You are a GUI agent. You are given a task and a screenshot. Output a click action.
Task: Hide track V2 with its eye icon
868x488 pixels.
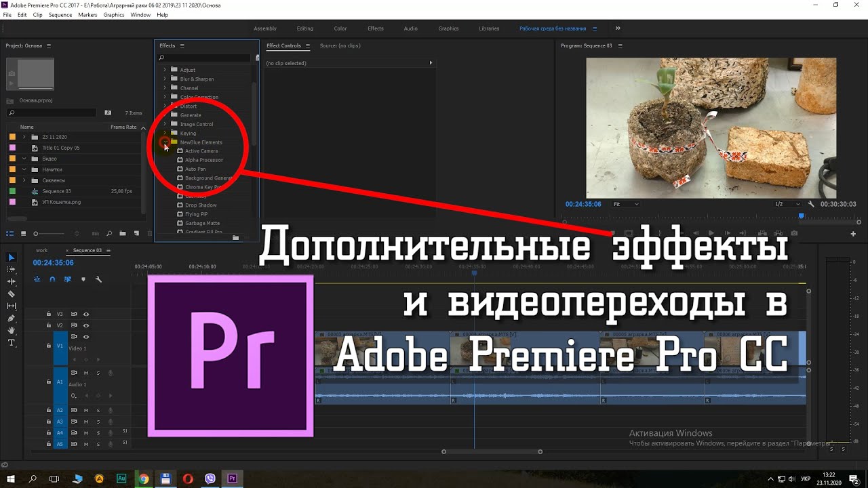click(x=86, y=326)
